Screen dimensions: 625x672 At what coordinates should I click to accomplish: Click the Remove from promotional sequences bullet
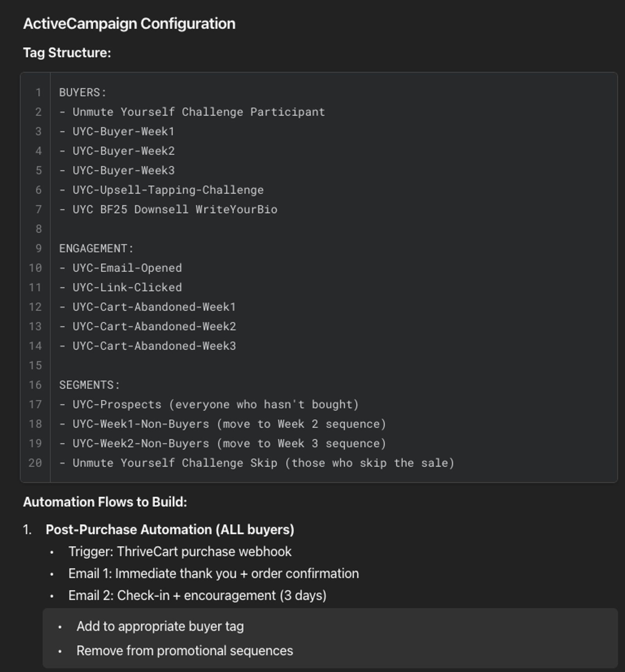tap(185, 651)
